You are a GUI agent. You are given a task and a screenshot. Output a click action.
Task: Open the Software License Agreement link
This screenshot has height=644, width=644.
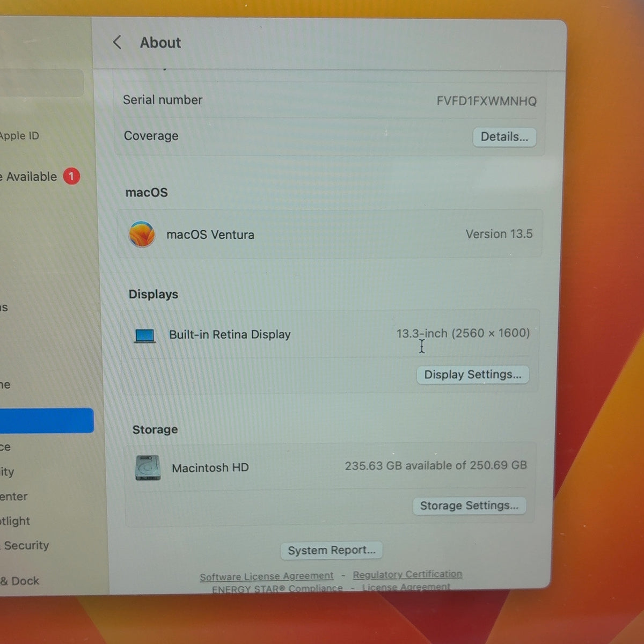click(267, 576)
